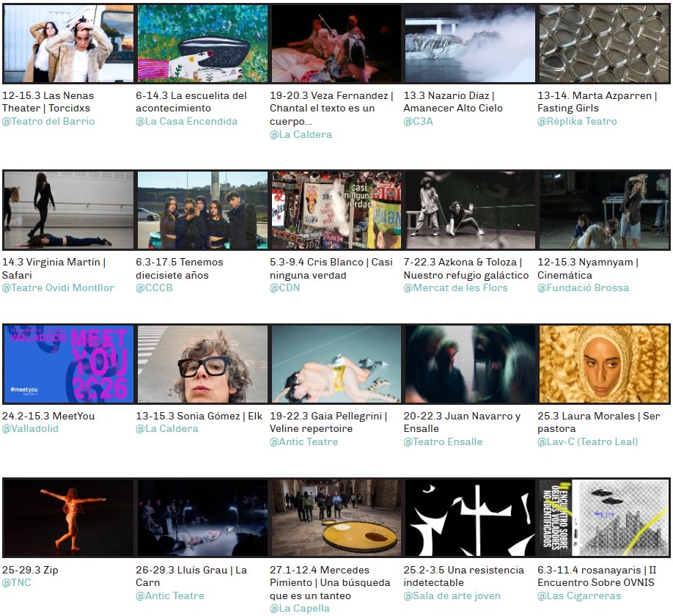The height and width of the screenshot is (616, 673).
Task: Open the Las Nenas Theater Torcidxs thumbnail
Action: point(69,43)
